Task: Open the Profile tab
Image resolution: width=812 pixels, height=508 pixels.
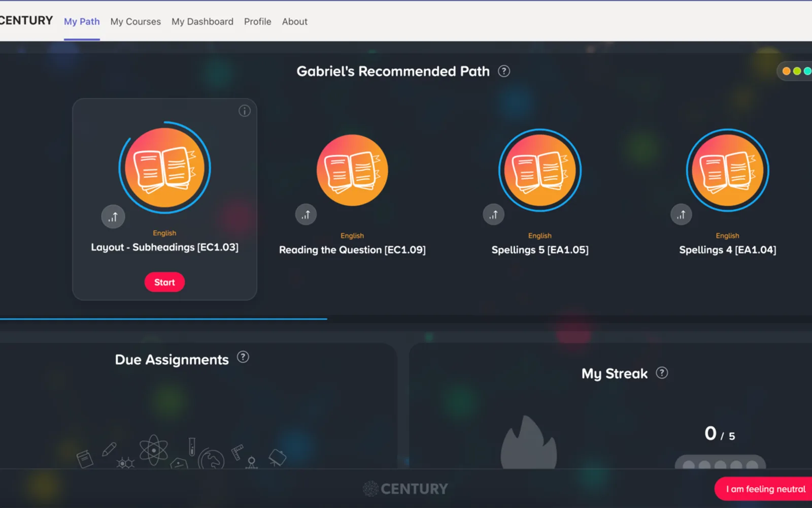Action: click(x=258, y=22)
